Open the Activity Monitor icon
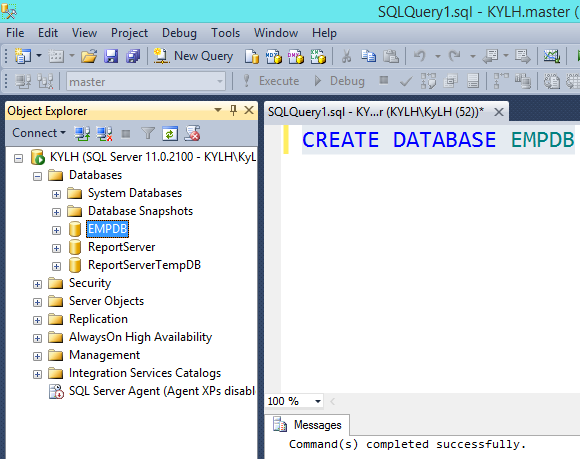The height and width of the screenshot is (459, 580). [552, 56]
